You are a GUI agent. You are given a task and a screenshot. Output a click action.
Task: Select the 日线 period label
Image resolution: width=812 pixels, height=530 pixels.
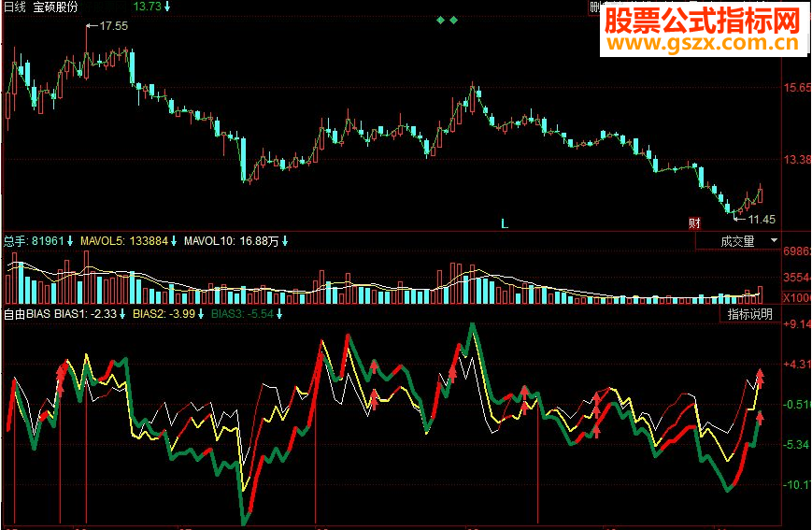15,7
